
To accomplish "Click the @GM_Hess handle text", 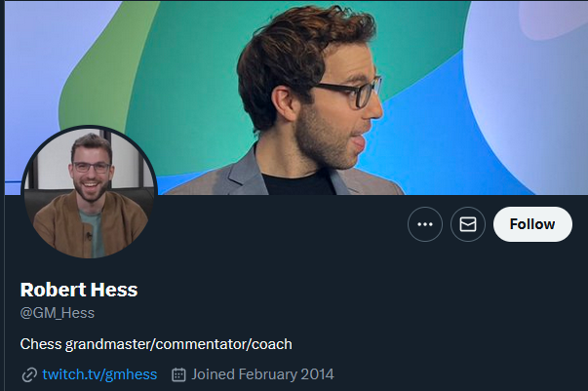I will [x=58, y=313].
